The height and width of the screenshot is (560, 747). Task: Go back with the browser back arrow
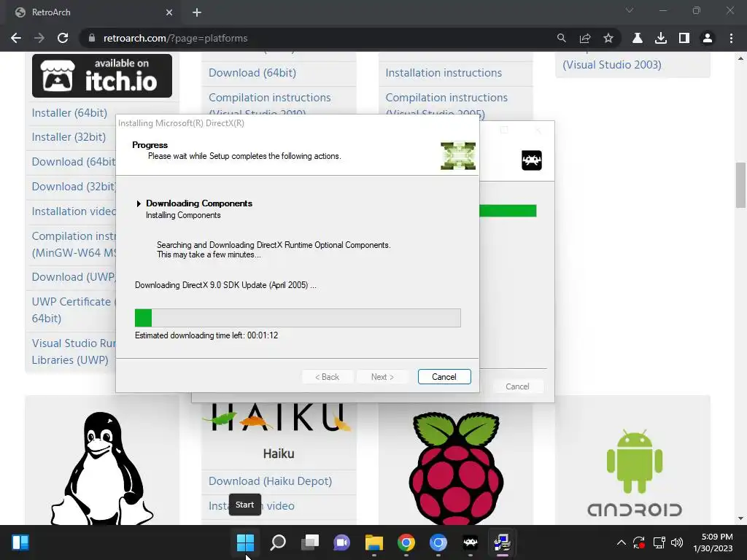tap(16, 38)
